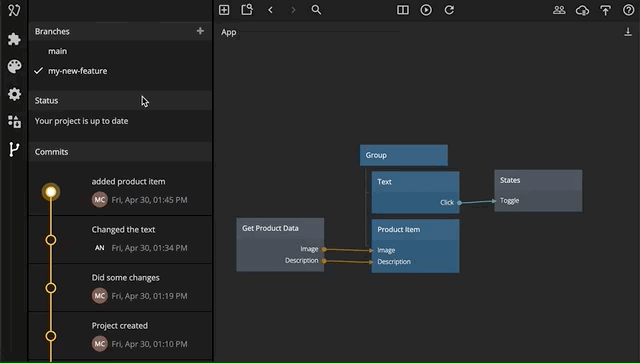The height and width of the screenshot is (363, 640).
Task: Click MC avatar on 'Project created'
Action: pyautogui.click(x=100, y=344)
